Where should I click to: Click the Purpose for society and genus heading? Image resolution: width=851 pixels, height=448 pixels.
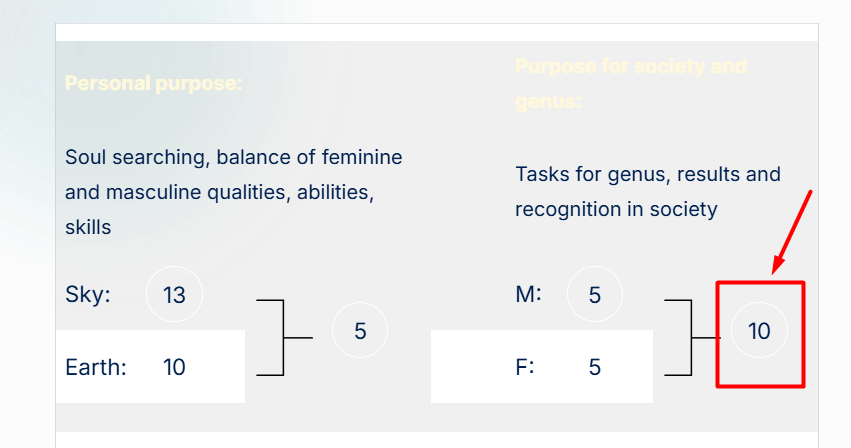pos(631,84)
